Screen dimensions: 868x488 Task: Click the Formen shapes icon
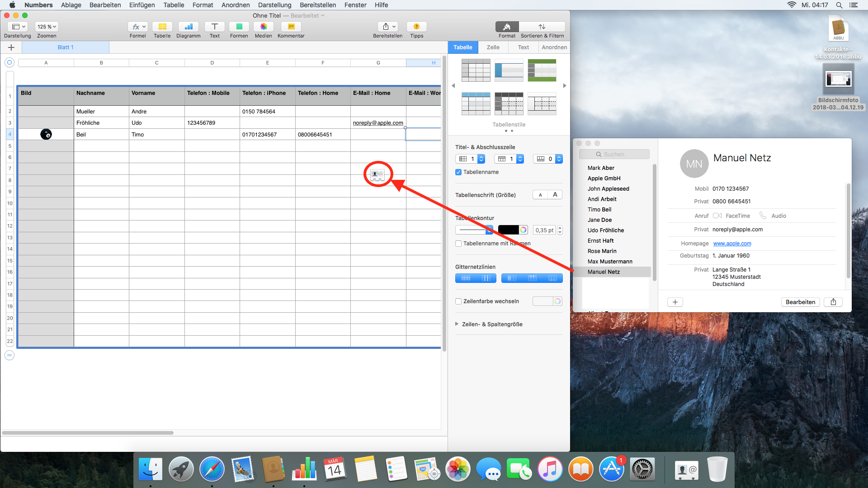[239, 27]
